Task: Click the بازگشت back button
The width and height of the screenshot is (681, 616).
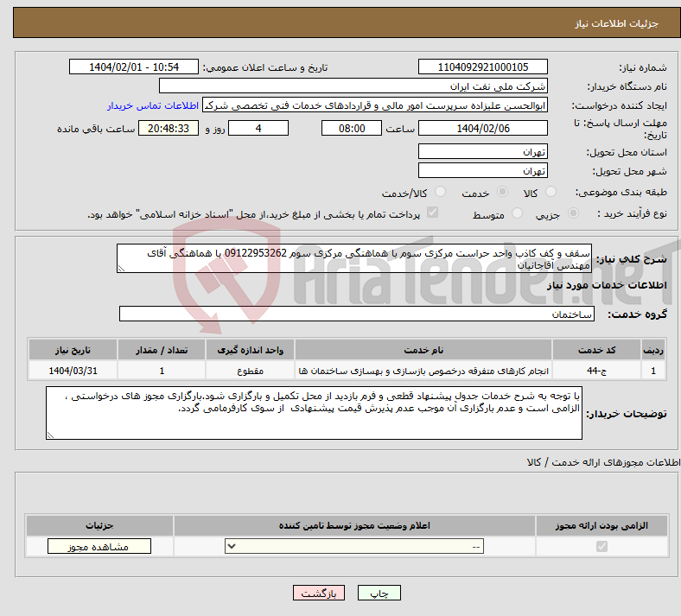Action: (x=319, y=593)
